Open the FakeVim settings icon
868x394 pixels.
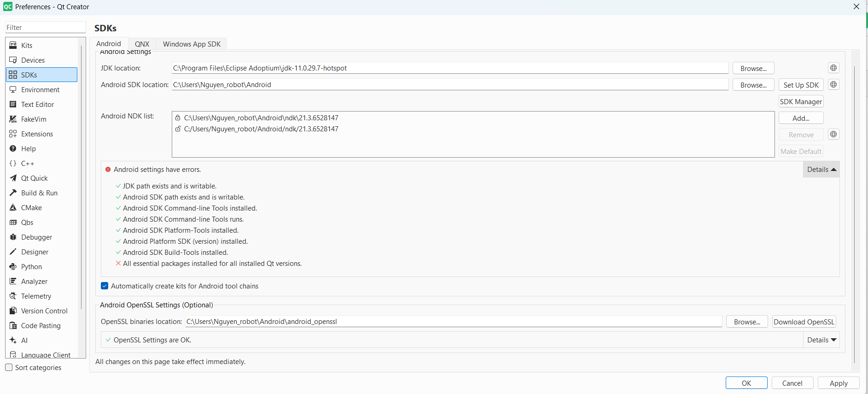point(13,119)
